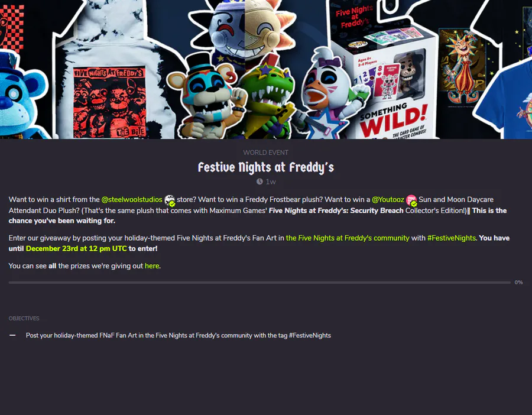Click the WORLD EVENT label
The image size is (532, 415).
[x=265, y=153]
